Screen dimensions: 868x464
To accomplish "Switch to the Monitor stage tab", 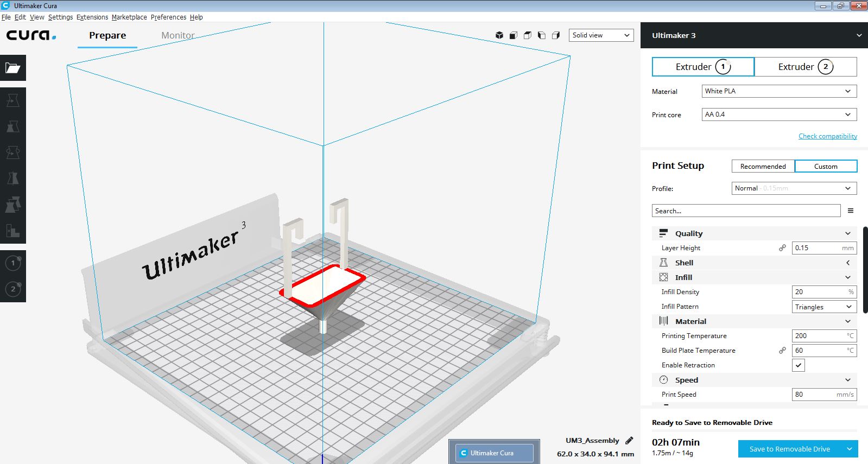I will tap(178, 35).
